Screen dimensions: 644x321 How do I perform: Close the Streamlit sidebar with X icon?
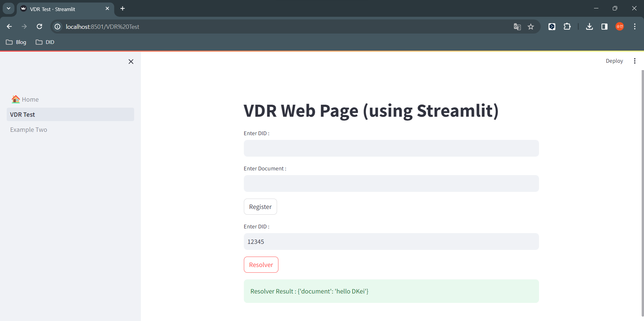131,61
